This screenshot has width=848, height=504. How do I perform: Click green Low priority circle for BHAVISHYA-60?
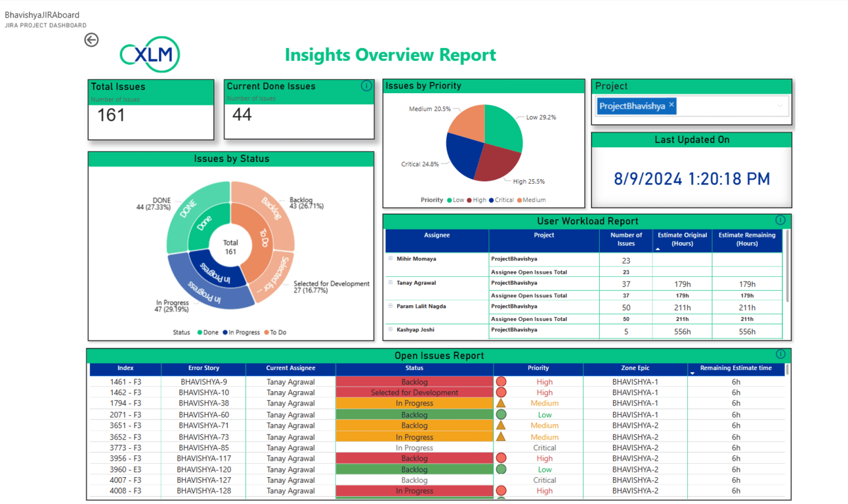tap(501, 415)
